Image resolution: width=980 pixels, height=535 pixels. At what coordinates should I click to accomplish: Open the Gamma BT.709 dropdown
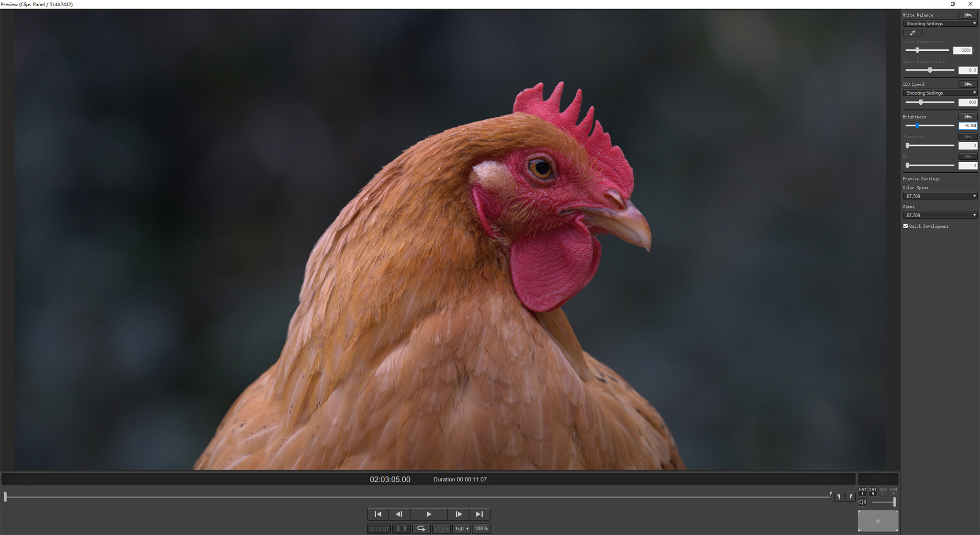(x=940, y=215)
